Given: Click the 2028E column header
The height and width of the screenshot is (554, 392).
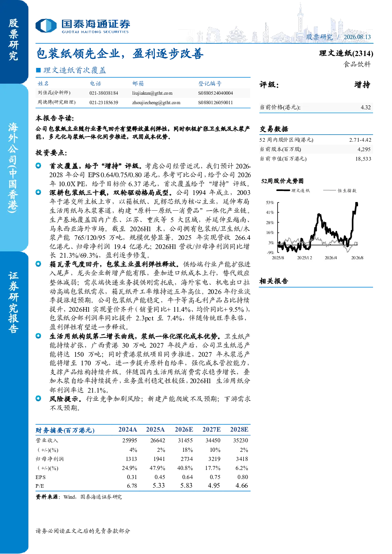Looking at the screenshot, I should pyautogui.click(x=239, y=430).
